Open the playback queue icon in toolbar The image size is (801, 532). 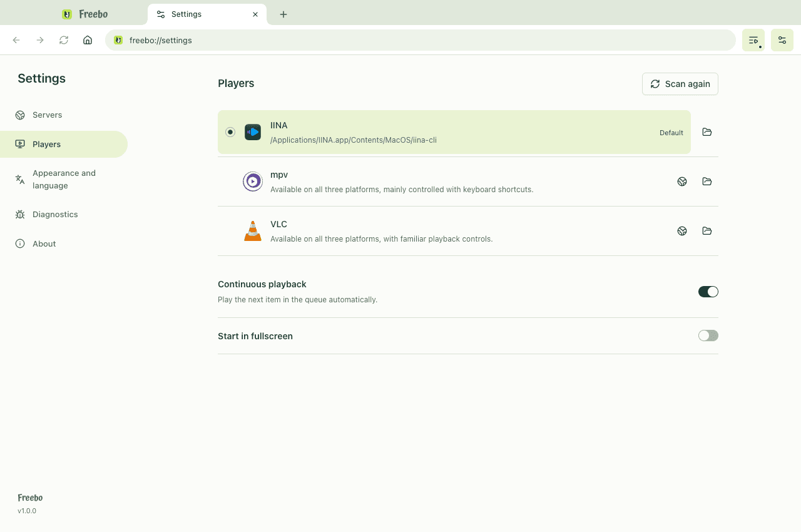[753, 40]
